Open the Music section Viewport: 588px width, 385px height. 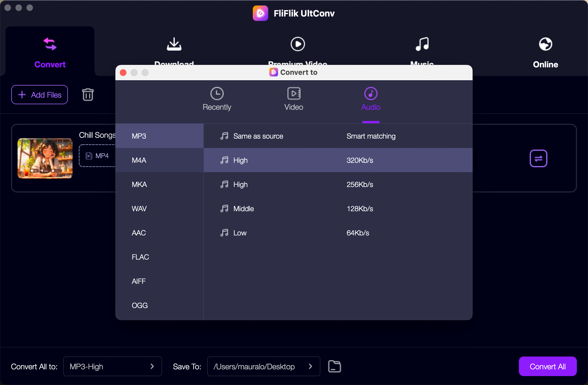pos(422,50)
